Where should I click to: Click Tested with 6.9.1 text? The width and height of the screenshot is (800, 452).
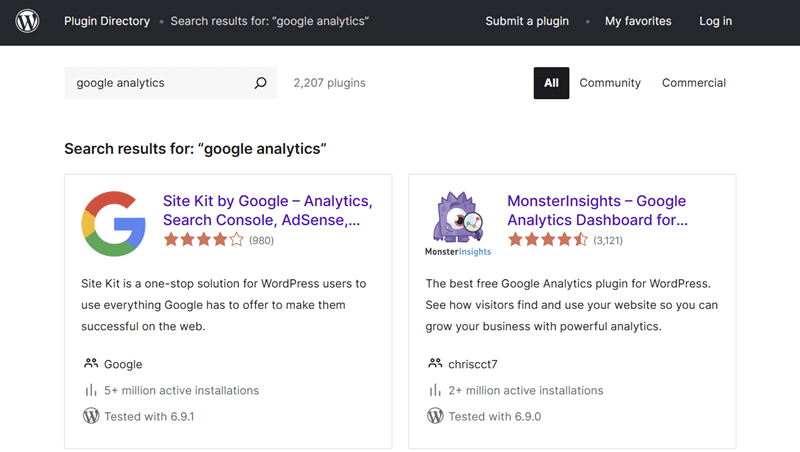tap(149, 416)
